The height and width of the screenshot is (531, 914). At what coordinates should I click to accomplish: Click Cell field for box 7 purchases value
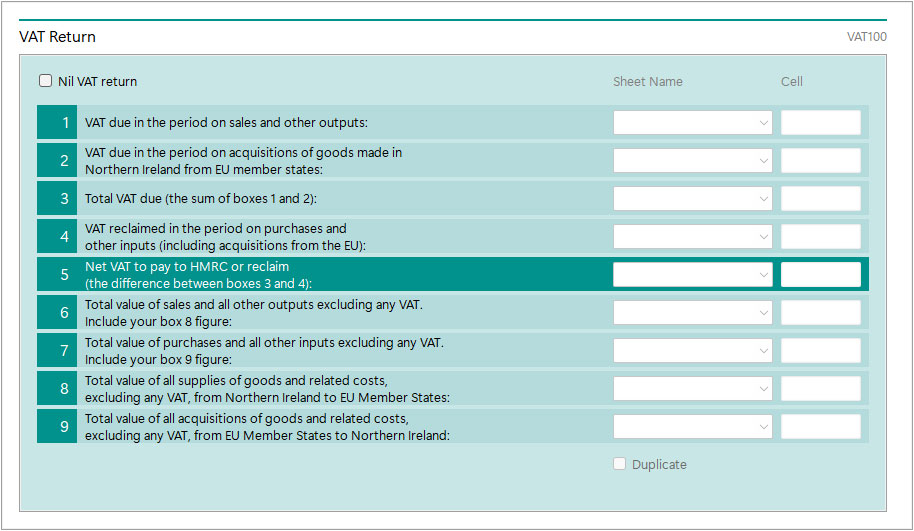pyautogui.click(x=820, y=351)
